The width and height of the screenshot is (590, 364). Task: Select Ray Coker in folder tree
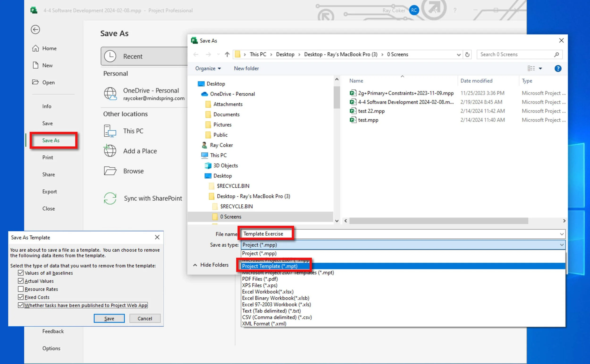(217, 145)
